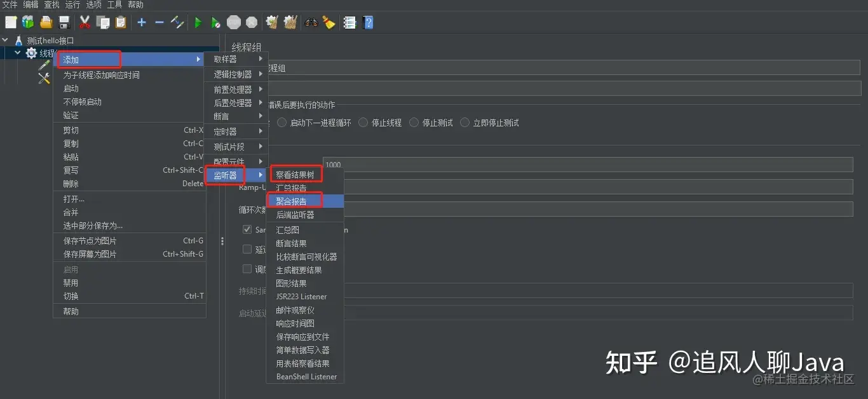Click the Open file folder icon
The image size is (868, 399).
tap(46, 23)
